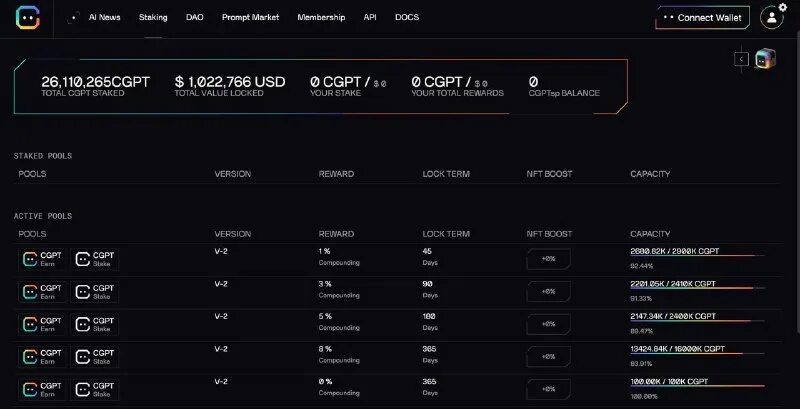
Task: Click 26,110,265CGPT total staked value
Action: click(x=95, y=82)
